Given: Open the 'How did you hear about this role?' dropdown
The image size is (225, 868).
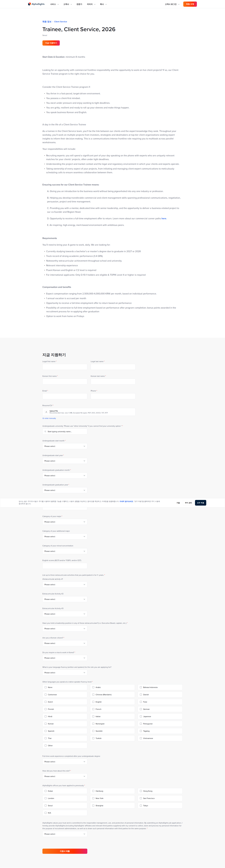Looking at the screenshot, I should coord(65,776).
